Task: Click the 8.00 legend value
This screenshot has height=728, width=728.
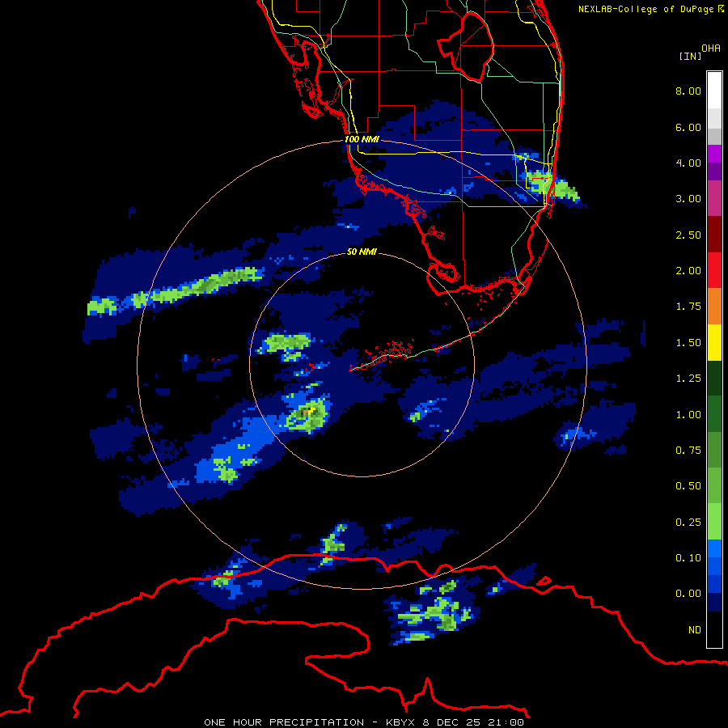Action: [688, 91]
